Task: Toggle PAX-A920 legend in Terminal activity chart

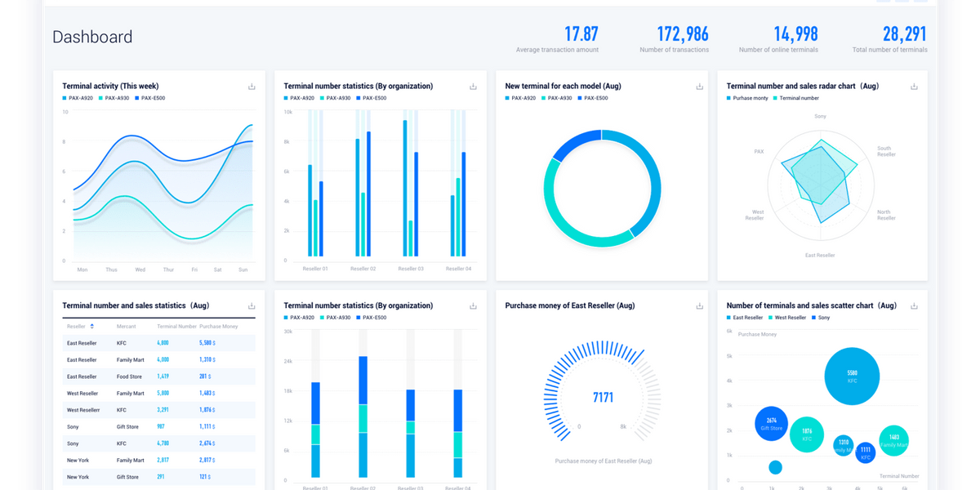Action: [x=77, y=98]
